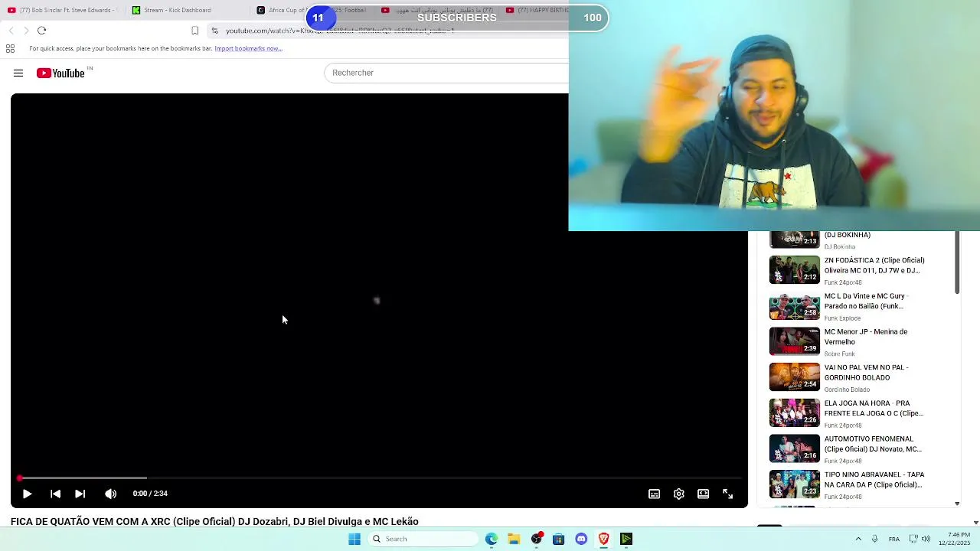
Task: Click the playlist scrollbar thumb
Action: click(x=957, y=262)
